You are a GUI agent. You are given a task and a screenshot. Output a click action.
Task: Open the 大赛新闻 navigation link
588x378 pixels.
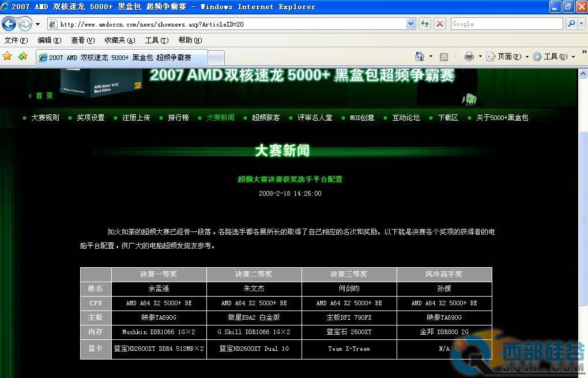pos(220,118)
